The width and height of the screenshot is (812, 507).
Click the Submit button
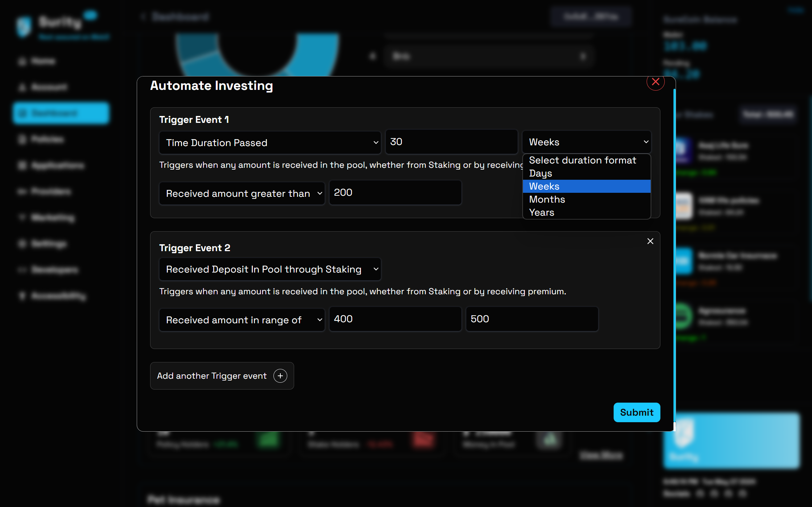(x=636, y=412)
